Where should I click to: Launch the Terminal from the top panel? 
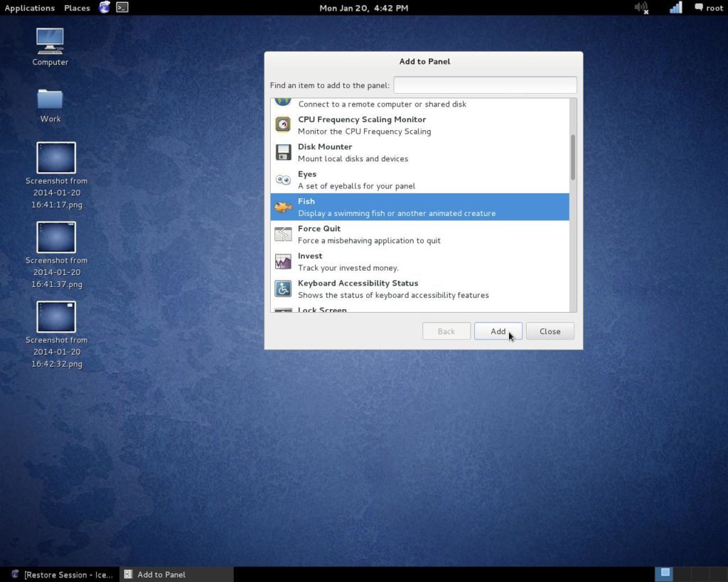coord(122,7)
